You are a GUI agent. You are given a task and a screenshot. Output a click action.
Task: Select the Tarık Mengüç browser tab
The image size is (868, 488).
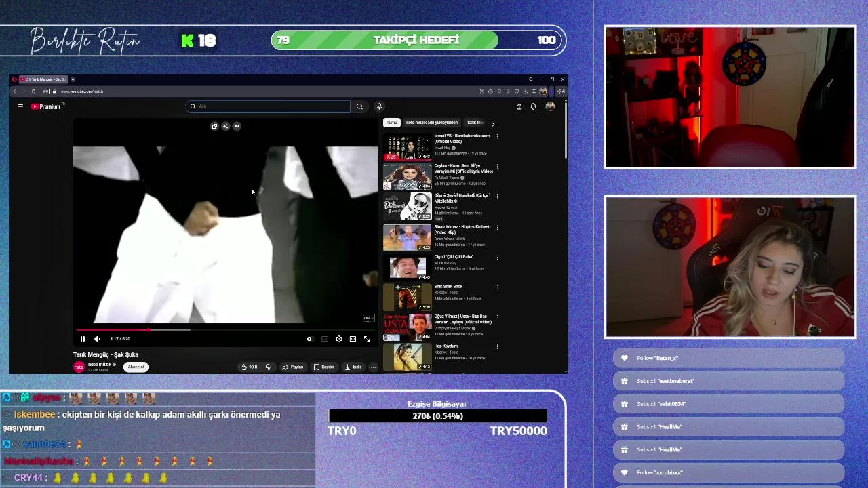[x=42, y=79]
